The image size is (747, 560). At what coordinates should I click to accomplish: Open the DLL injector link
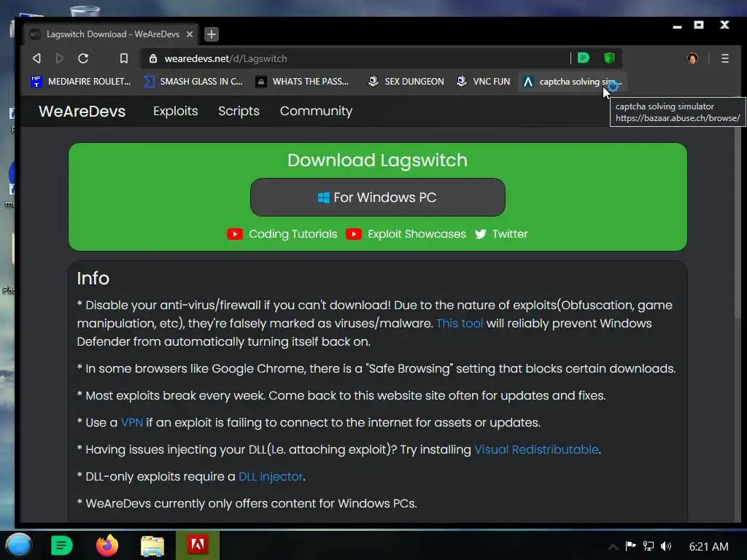click(x=270, y=477)
